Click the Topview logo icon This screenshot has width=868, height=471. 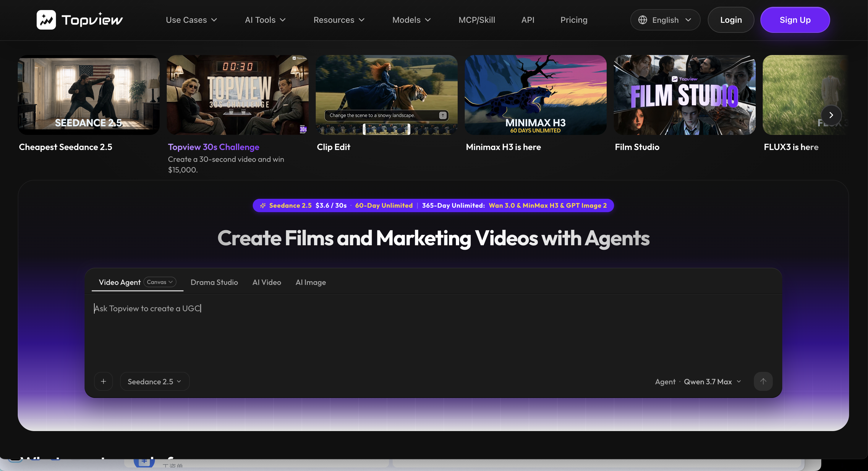pyautogui.click(x=46, y=20)
